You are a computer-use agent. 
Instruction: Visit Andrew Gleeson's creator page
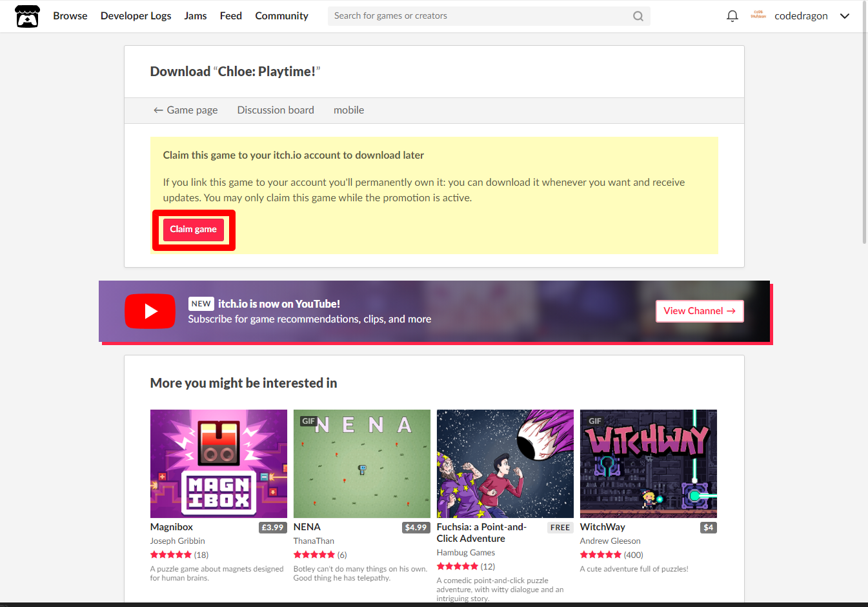click(611, 541)
